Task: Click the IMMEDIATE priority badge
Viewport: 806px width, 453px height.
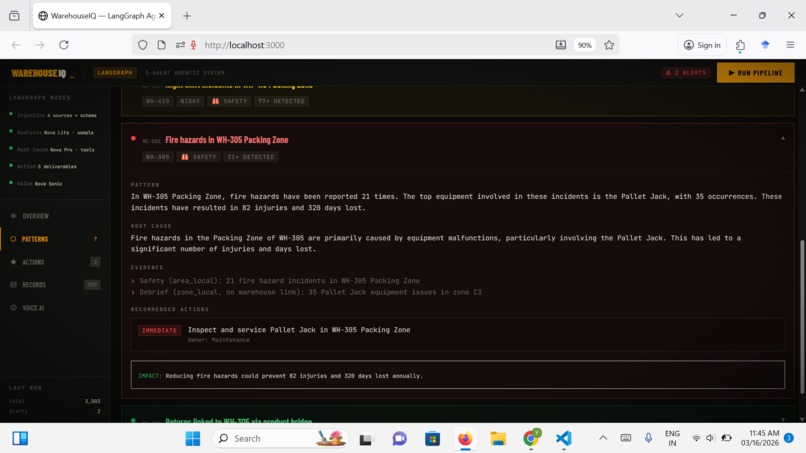Action: tap(159, 331)
